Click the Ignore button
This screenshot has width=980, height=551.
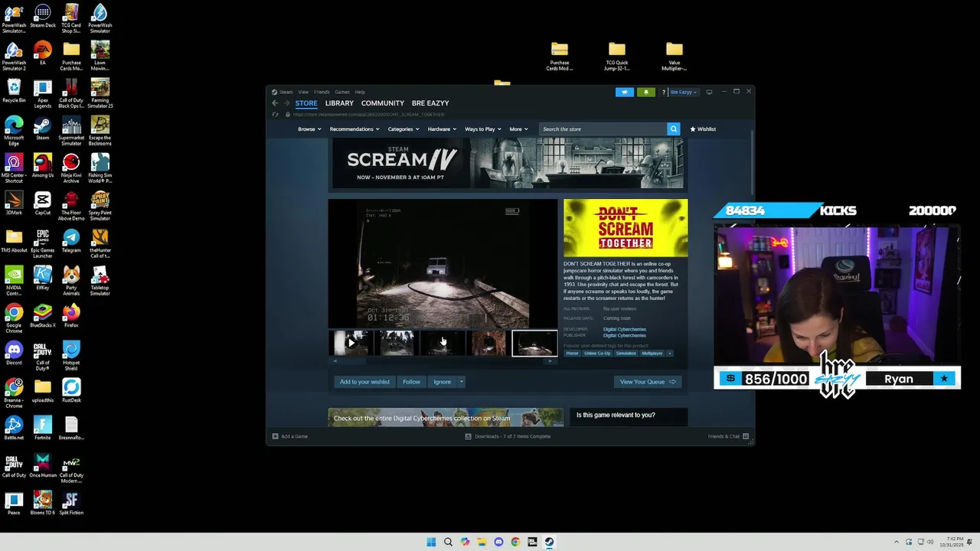click(443, 382)
